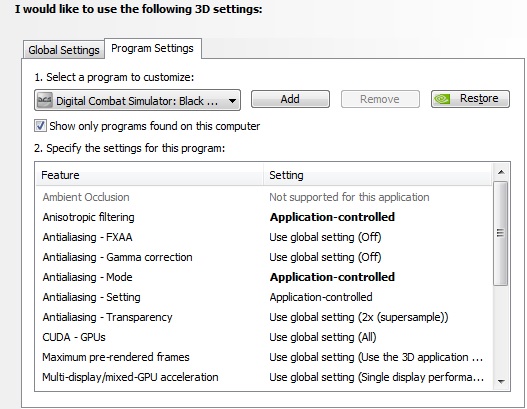527x409 pixels.
Task: Uncheck Show only programs found on this computer
Action: 40,126
